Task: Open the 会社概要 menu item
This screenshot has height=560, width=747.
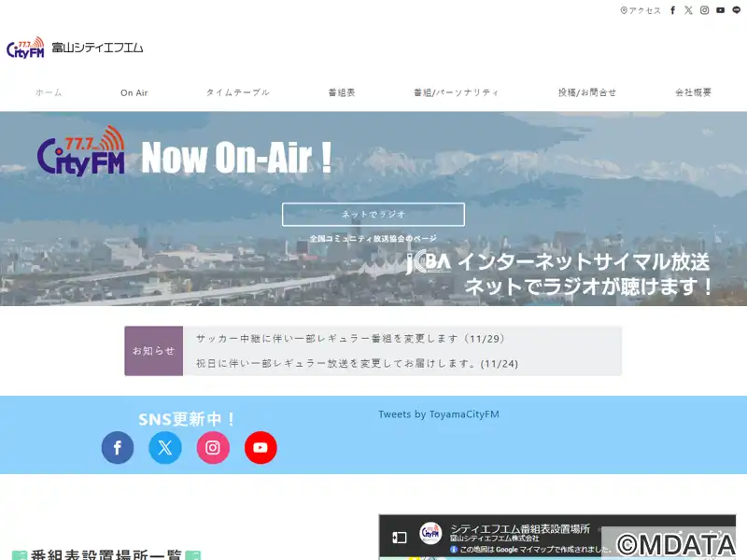Action: click(x=693, y=92)
